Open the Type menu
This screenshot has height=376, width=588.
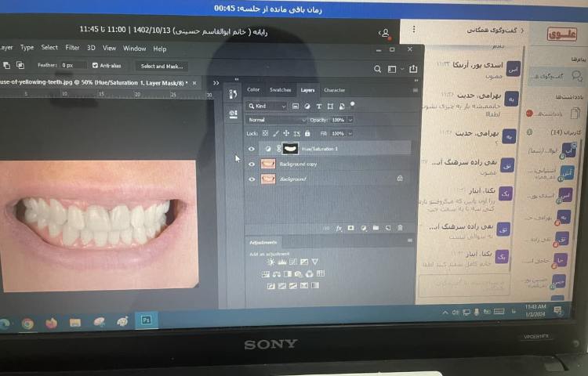[x=27, y=48]
